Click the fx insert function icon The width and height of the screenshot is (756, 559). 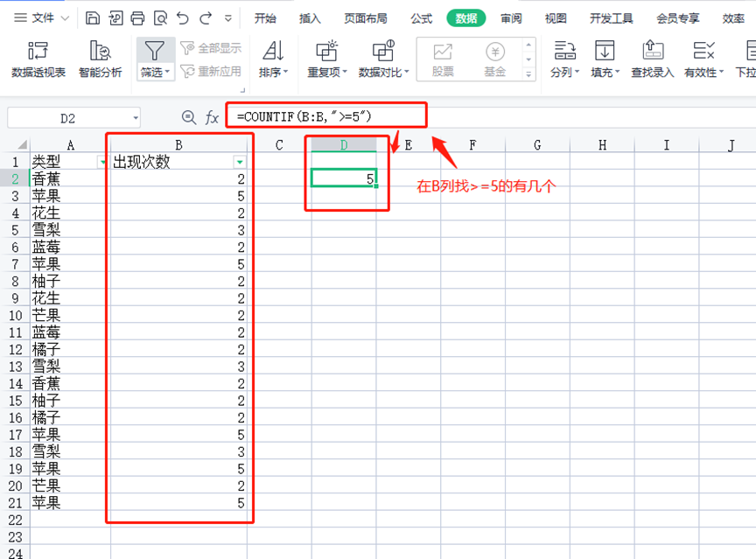[212, 117]
